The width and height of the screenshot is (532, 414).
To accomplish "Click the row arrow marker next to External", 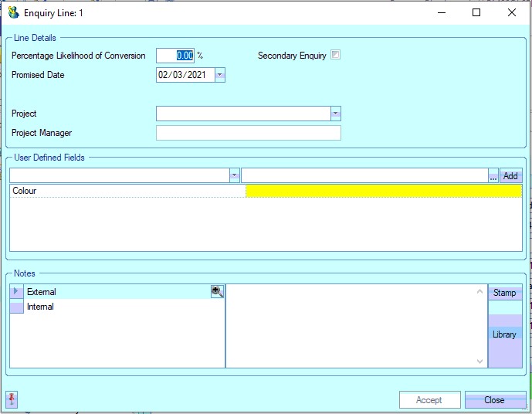I will [x=17, y=291].
